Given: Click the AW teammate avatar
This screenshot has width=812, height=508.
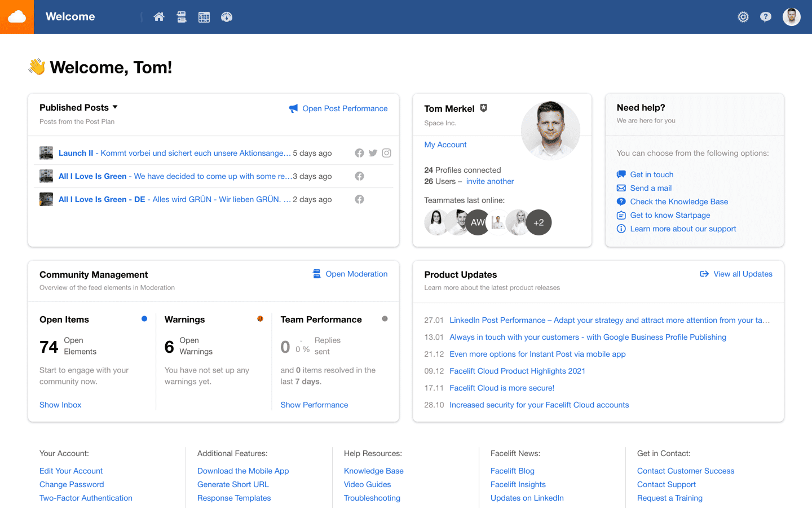Looking at the screenshot, I should click(x=477, y=222).
